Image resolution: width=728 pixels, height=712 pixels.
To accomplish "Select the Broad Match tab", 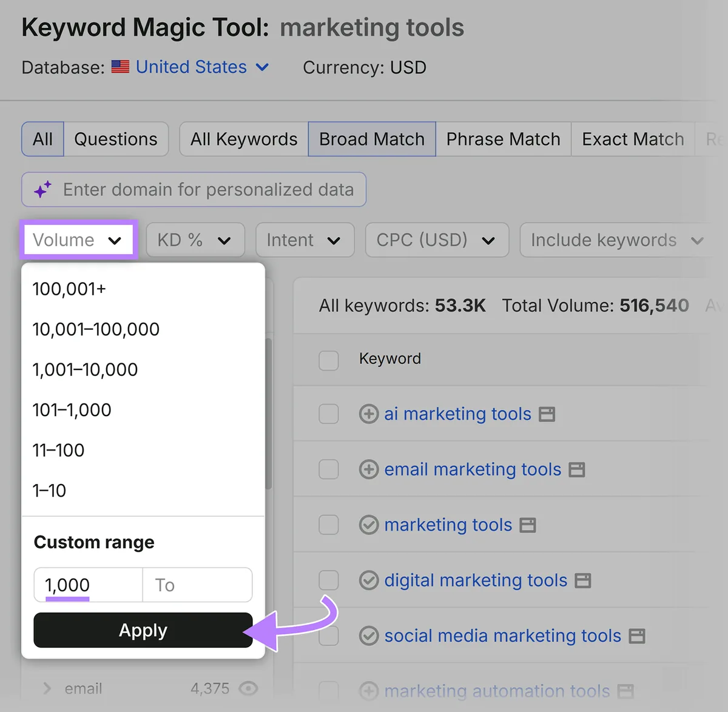I will [372, 139].
